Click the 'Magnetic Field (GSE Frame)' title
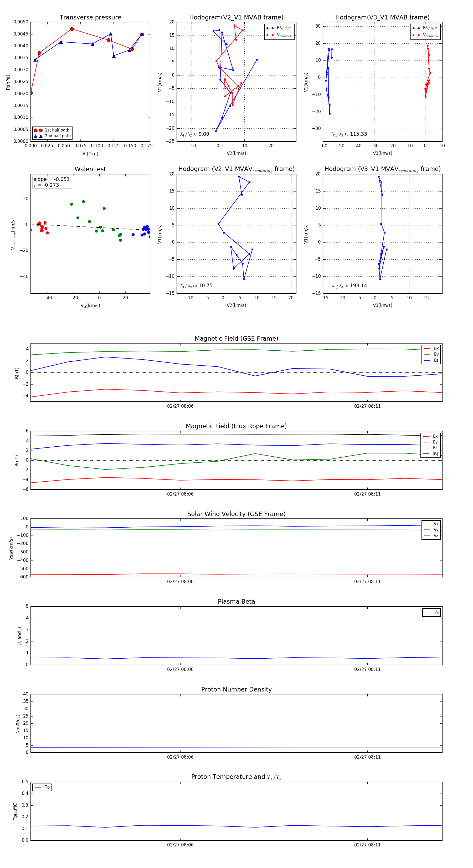The height and width of the screenshot is (868, 473). tap(236, 339)
